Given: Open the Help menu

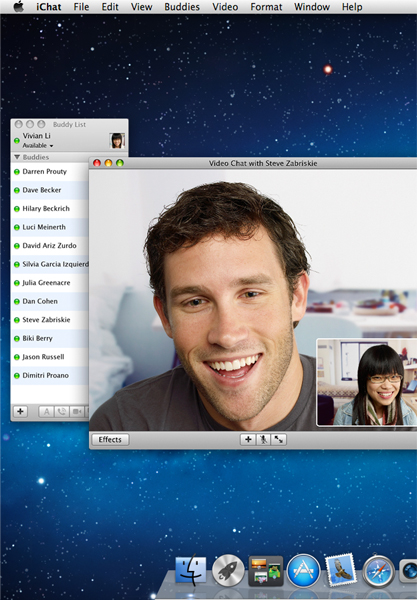Looking at the screenshot, I should (352, 7).
